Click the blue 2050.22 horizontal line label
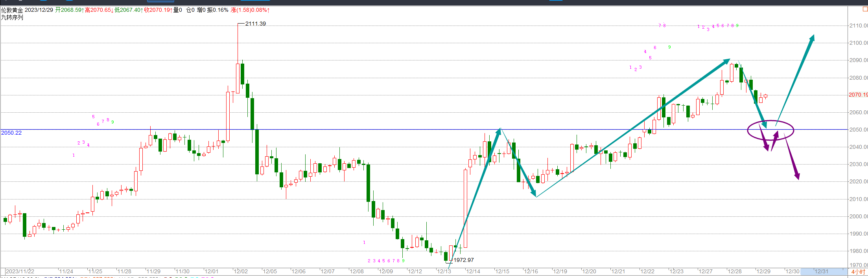Image resolution: width=868 pixels, height=278 pixels. [x=11, y=133]
